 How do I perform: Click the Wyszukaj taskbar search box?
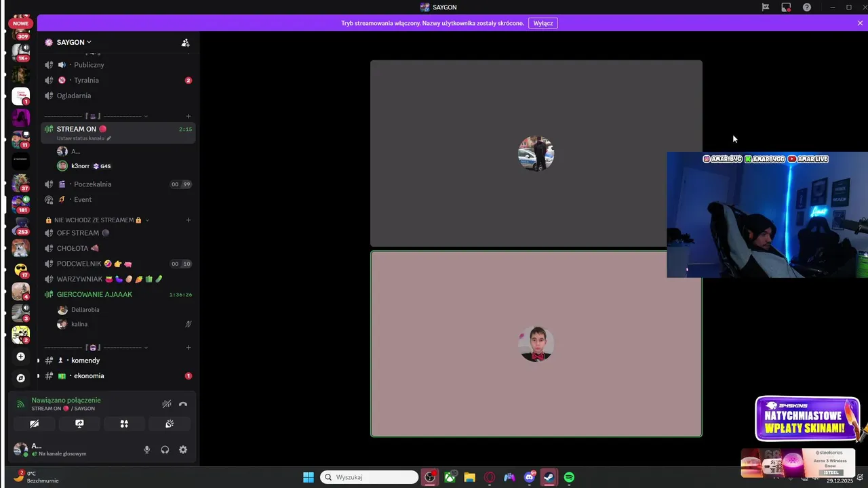coord(369,477)
